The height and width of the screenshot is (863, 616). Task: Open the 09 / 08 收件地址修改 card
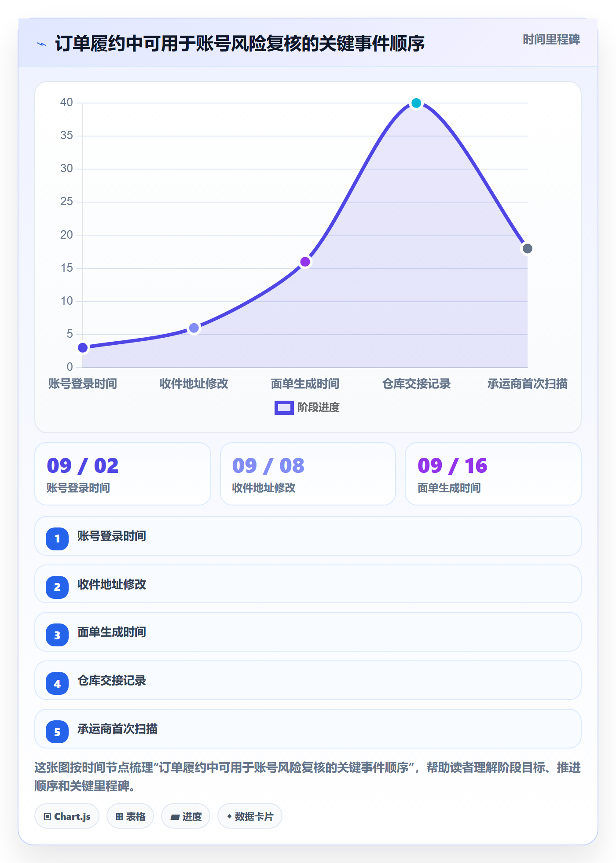pos(308,474)
